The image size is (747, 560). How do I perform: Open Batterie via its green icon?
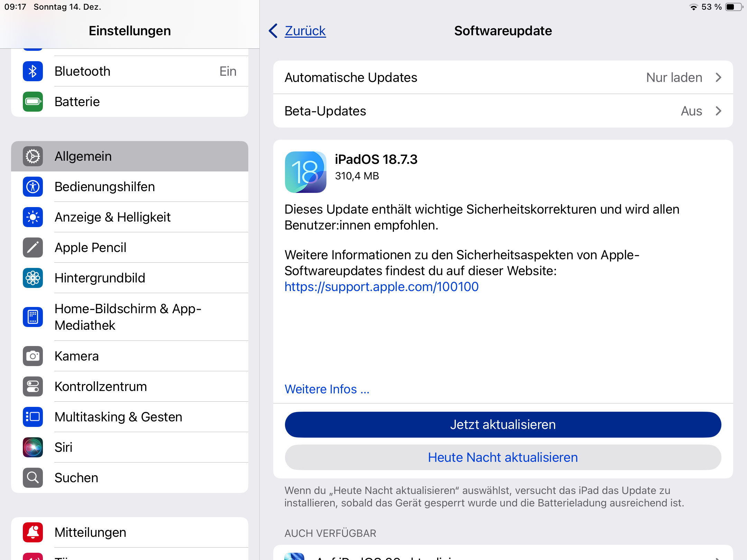click(x=33, y=102)
